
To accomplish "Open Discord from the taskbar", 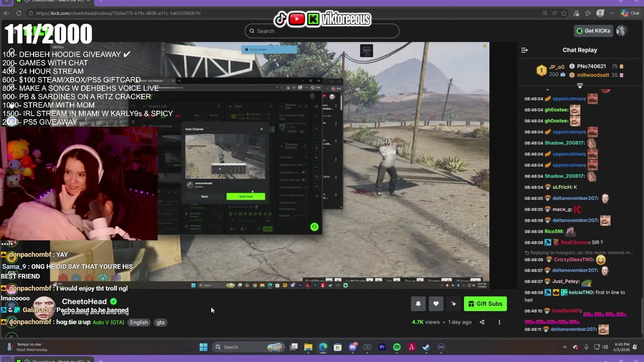I will click(353, 347).
